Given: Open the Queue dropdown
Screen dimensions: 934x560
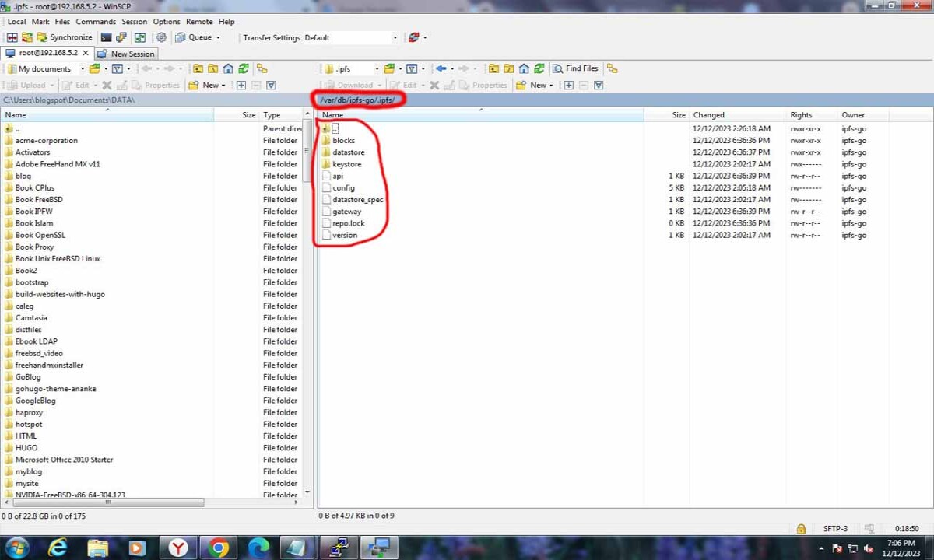Looking at the screenshot, I should coord(198,37).
